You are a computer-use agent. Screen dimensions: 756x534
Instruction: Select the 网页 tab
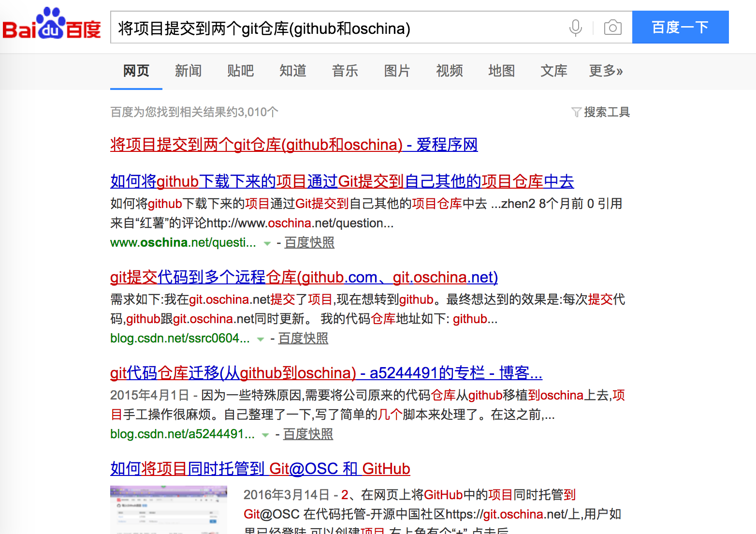136,71
